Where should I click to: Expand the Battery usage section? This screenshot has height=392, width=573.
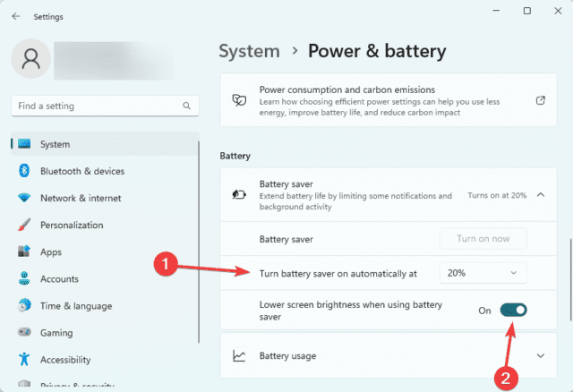540,356
